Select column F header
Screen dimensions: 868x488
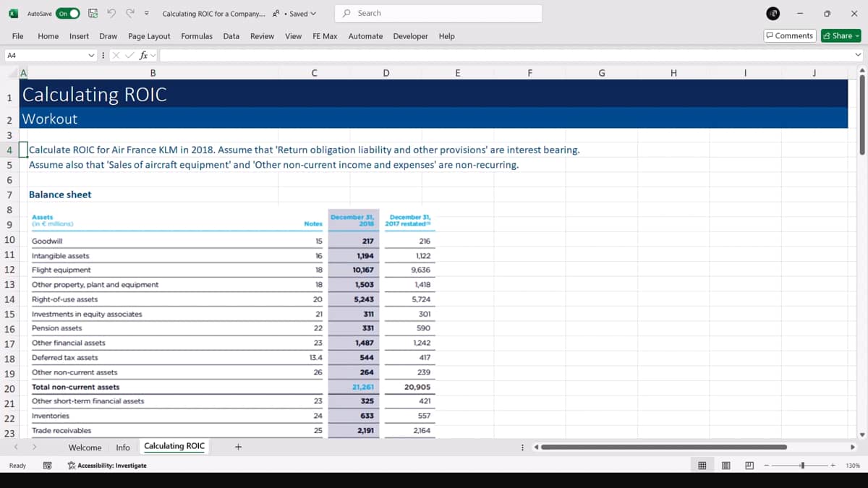tap(530, 72)
